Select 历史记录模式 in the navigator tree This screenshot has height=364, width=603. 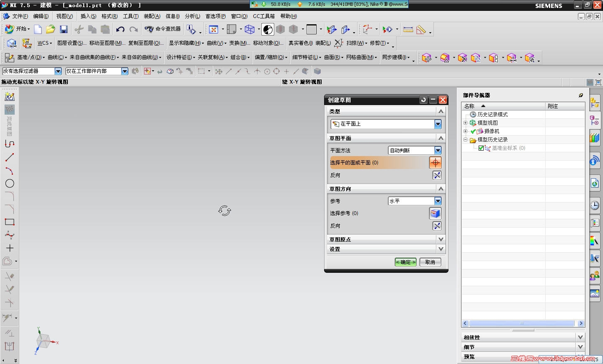pos(492,115)
